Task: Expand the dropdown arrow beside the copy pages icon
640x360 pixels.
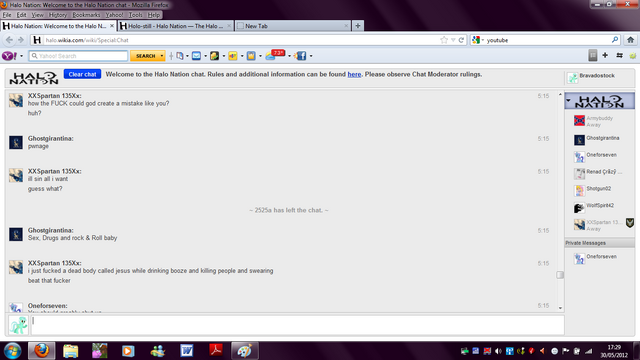Action: tap(187, 56)
